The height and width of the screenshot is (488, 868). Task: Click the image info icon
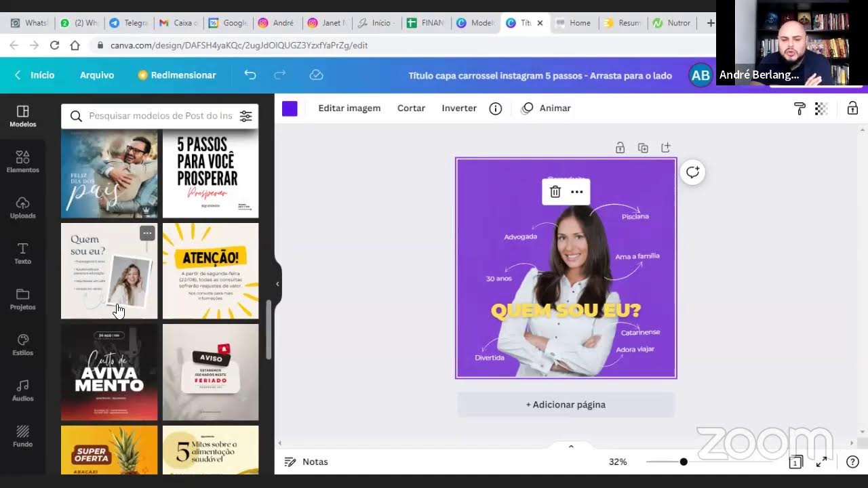496,108
